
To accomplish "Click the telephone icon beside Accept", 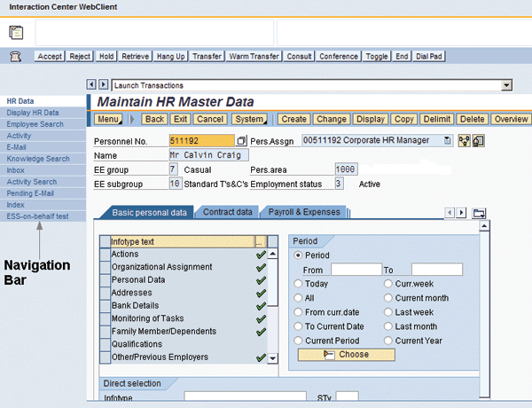I will (x=15, y=56).
